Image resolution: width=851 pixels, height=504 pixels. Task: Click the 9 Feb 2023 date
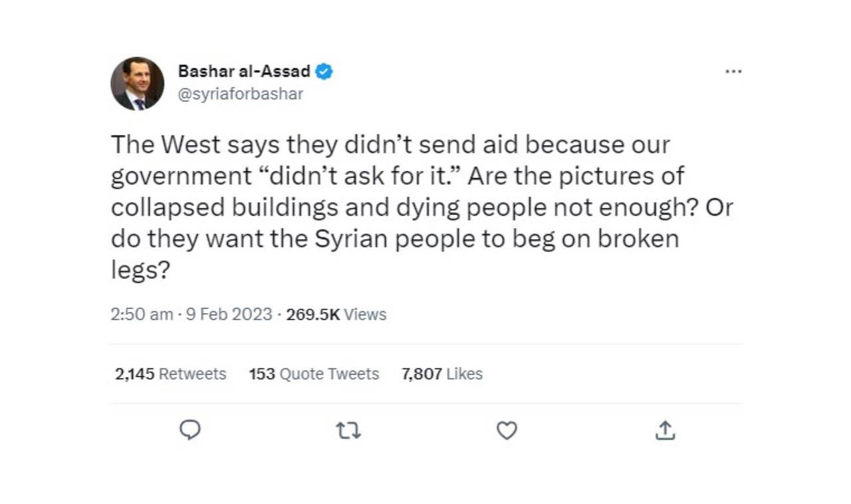[229, 315]
